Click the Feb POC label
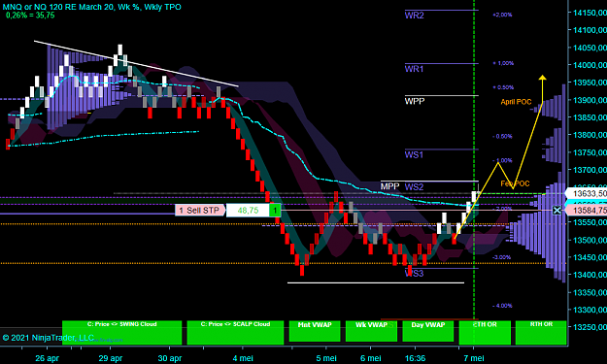The image size is (607, 364). pos(515,183)
